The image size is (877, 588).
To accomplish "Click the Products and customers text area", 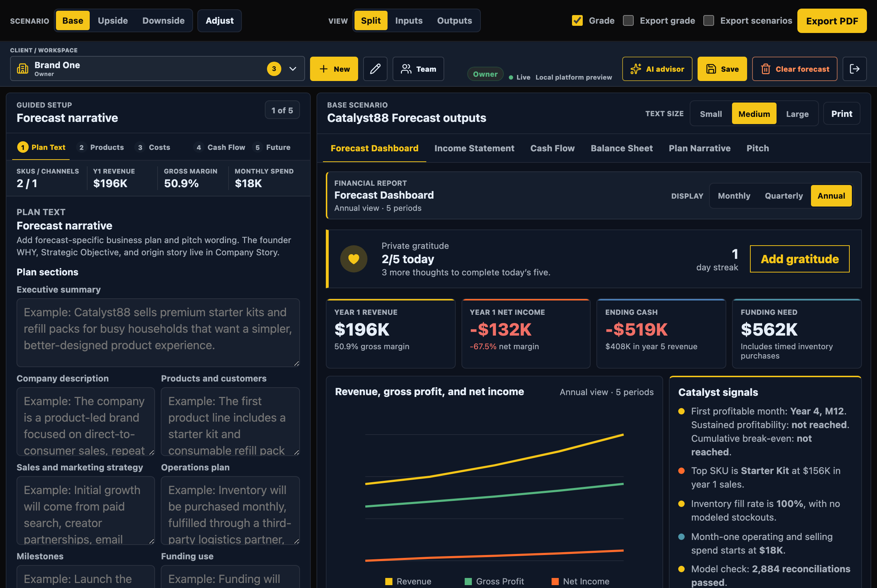I will [230, 422].
